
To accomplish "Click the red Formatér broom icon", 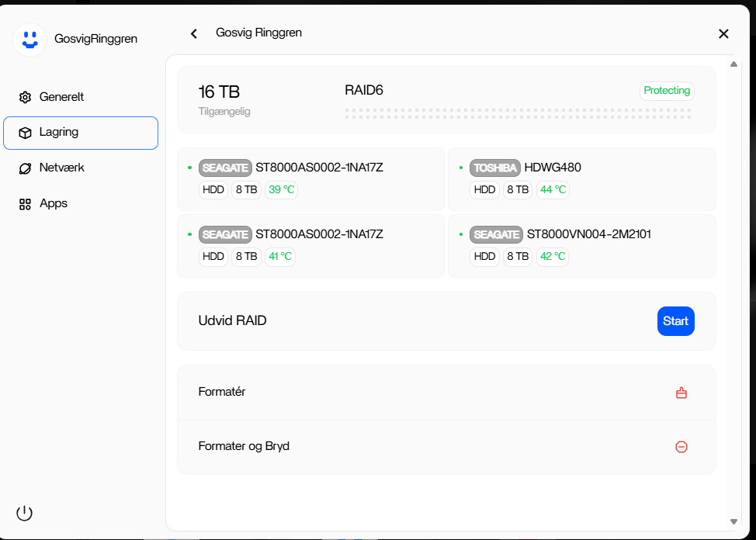I will [681, 393].
